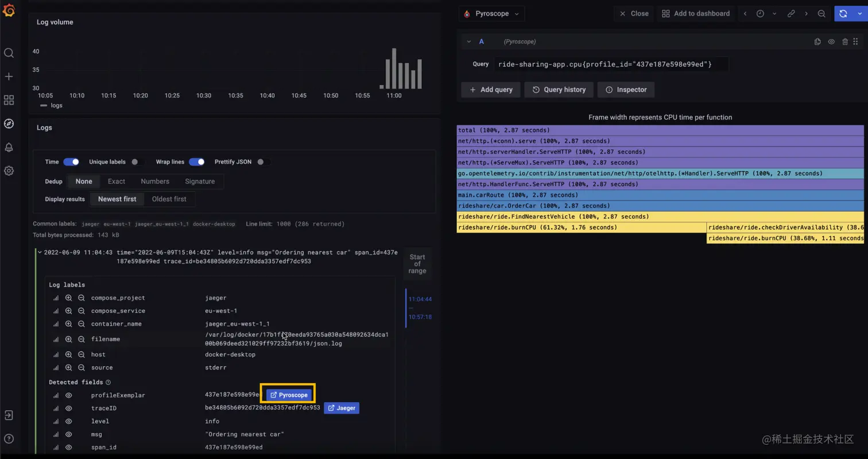The width and height of the screenshot is (868, 459).
Task: Duplicate query A with the copy icon
Action: pos(817,41)
